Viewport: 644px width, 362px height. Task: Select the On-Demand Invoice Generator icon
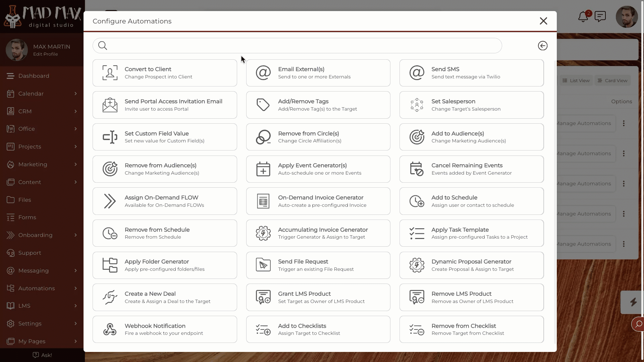(x=263, y=201)
